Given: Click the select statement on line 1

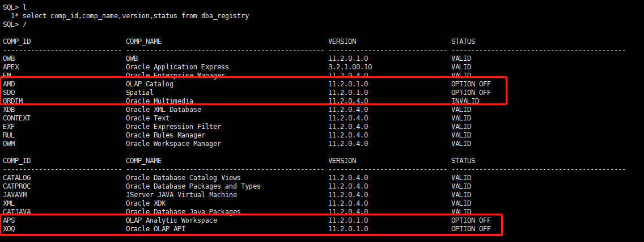Looking at the screenshot, I should click(x=135, y=16).
